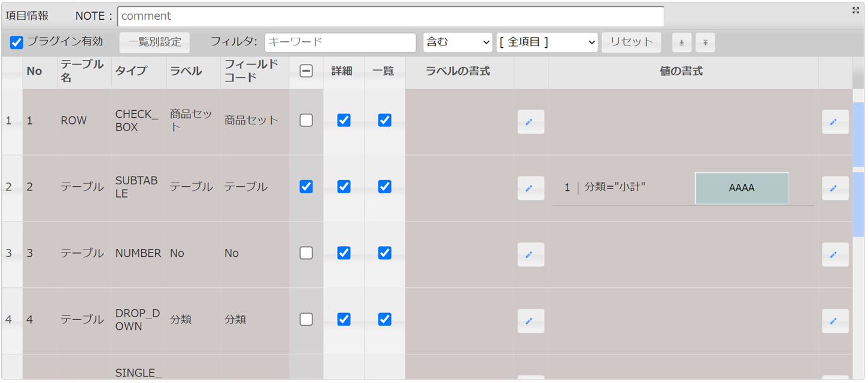The width and height of the screenshot is (868, 383).
Task: Click the NOTE comment input field
Action: pos(390,16)
